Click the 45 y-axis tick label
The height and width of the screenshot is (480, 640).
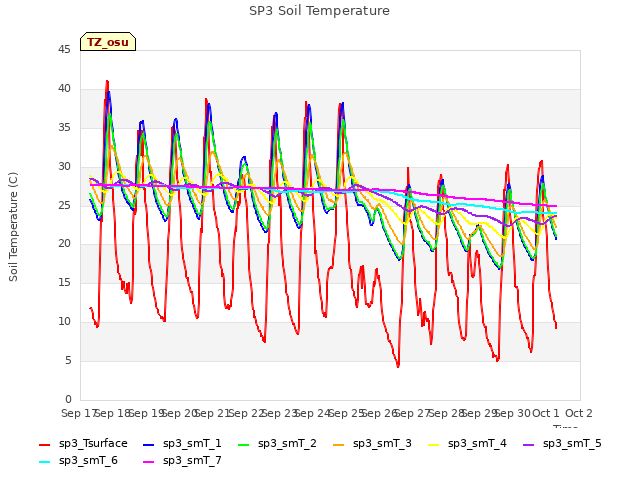click(x=64, y=49)
